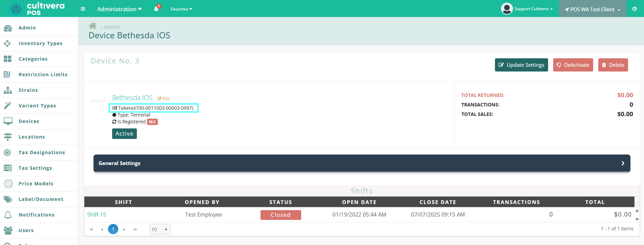Open Inventory Types in the sidebar

40,43
